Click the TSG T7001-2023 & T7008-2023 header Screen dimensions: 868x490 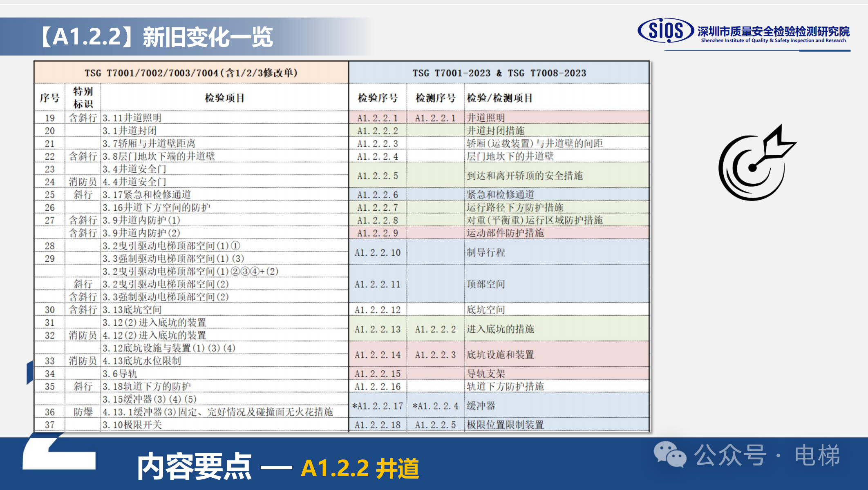click(499, 73)
